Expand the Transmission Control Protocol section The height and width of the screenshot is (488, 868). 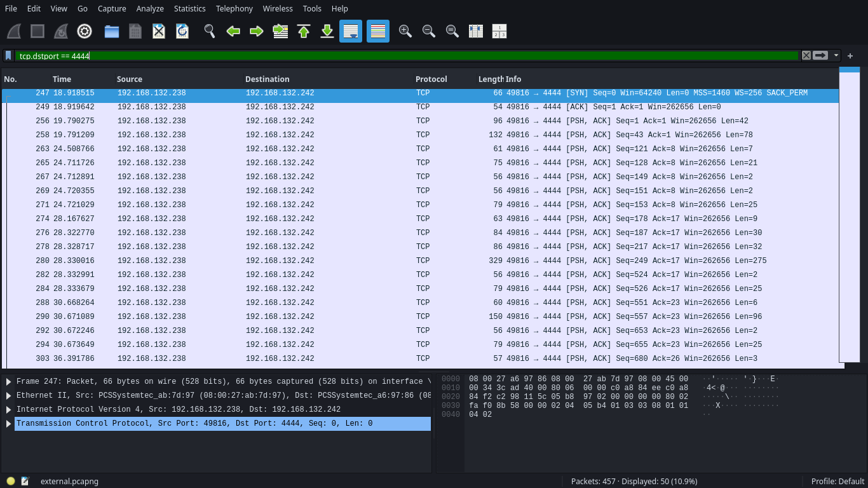pos(9,424)
